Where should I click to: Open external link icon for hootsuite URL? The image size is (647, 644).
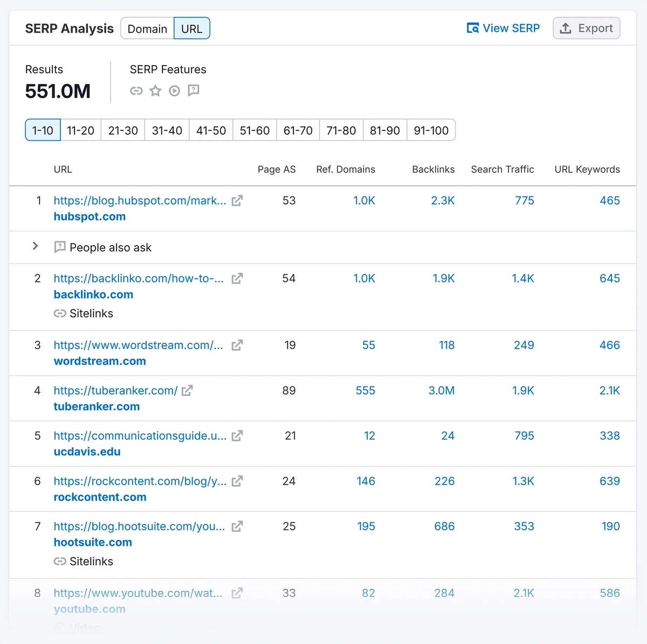237,527
